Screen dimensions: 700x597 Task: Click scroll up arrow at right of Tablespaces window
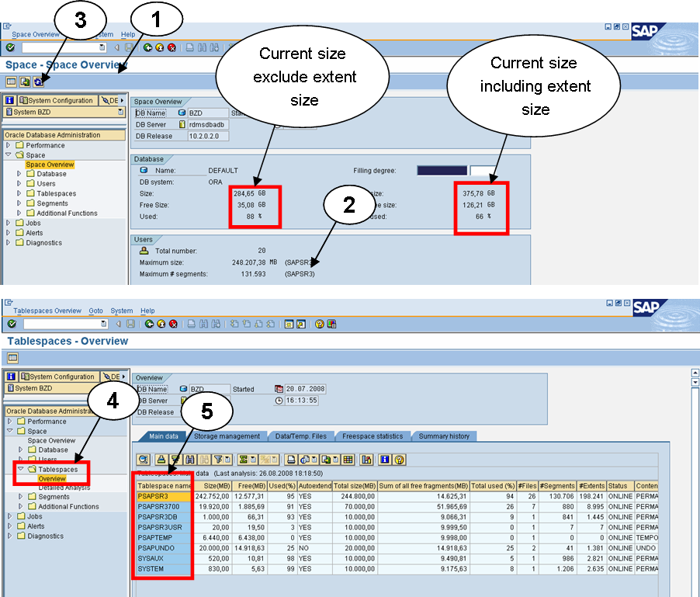(x=695, y=373)
